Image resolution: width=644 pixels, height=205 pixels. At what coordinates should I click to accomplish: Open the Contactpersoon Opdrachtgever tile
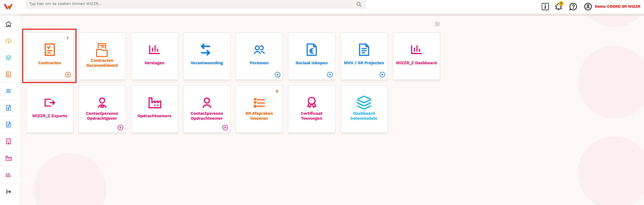pos(102,109)
